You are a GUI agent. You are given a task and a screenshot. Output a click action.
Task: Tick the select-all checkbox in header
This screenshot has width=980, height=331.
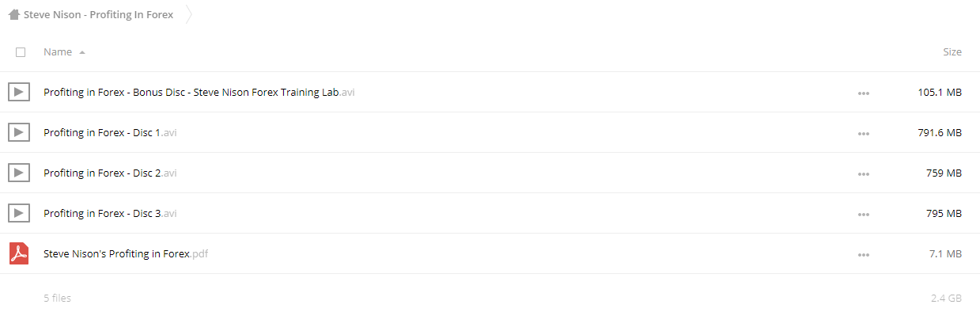point(21,52)
